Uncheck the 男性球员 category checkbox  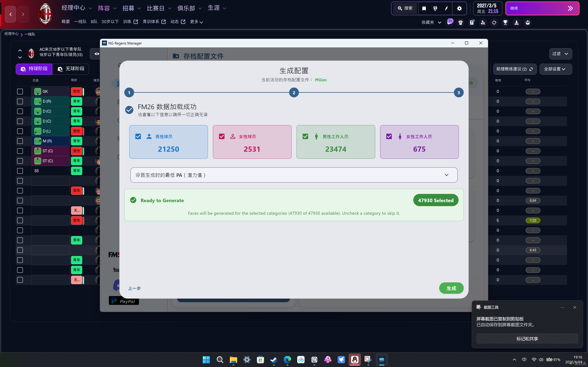pyautogui.click(x=138, y=136)
